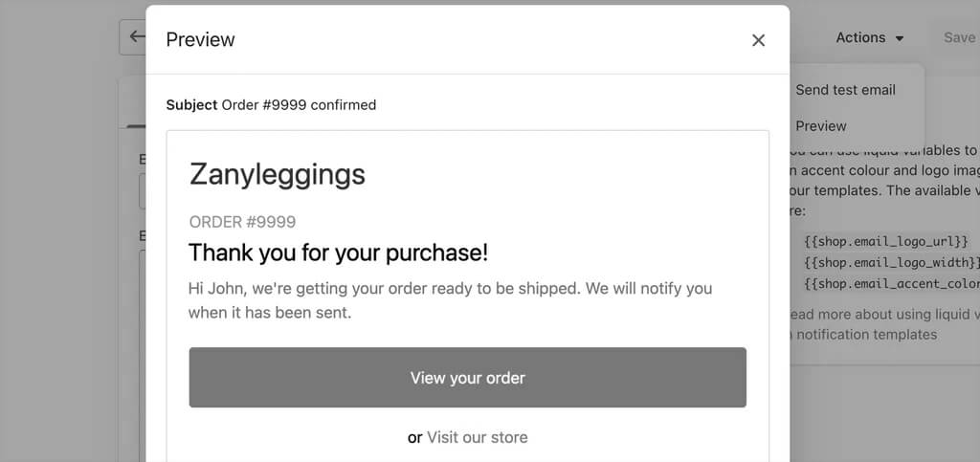Click the {{shop.email_logo_width}} variable code

[891, 261]
